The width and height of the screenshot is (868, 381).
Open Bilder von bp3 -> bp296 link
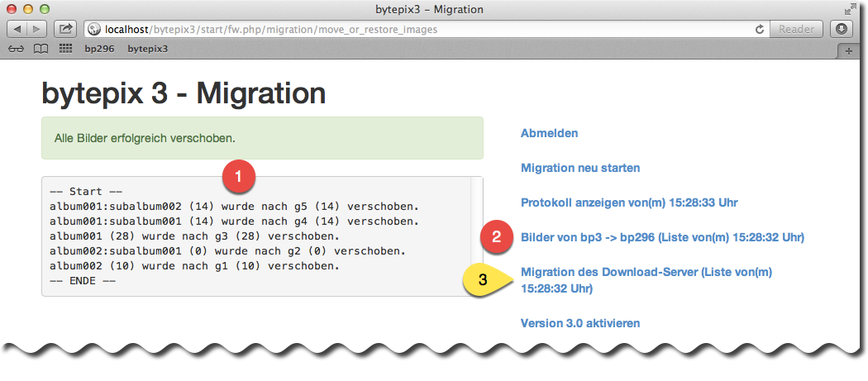click(x=662, y=237)
